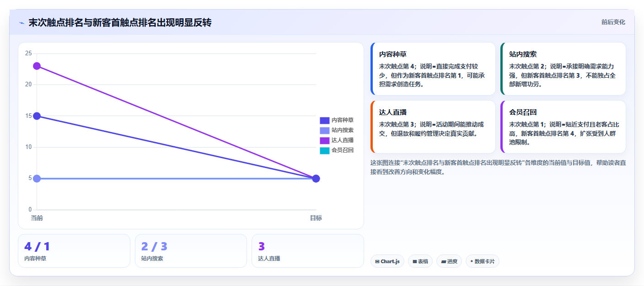This screenshot has width=644, height=286.
Task: Toggle the 内容种草 legend color box
Action: tap(324, 120)
